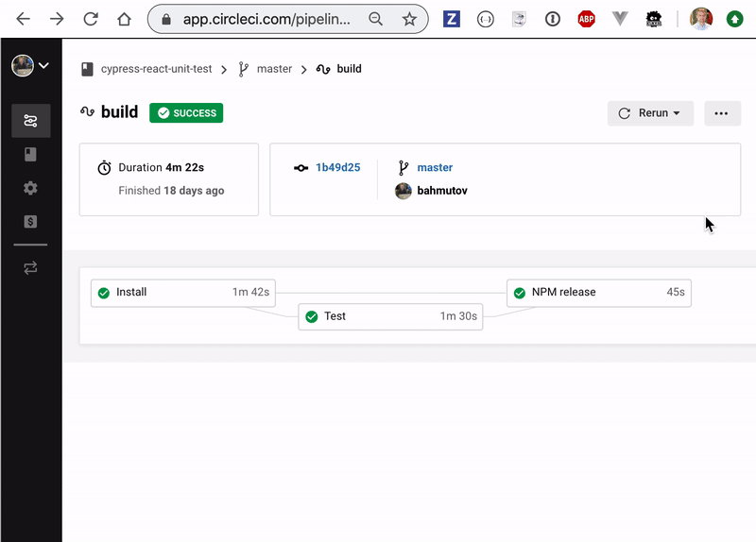Click the zoom magnifier icon in address bar
The height and width of the screenshot is (542, 756).
375,19
